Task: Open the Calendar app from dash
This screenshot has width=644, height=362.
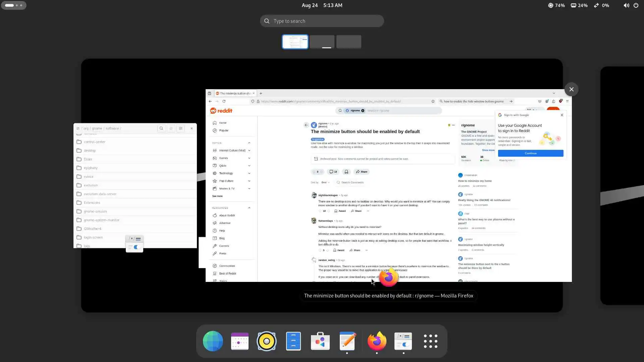Action: (x=239, y=341)
